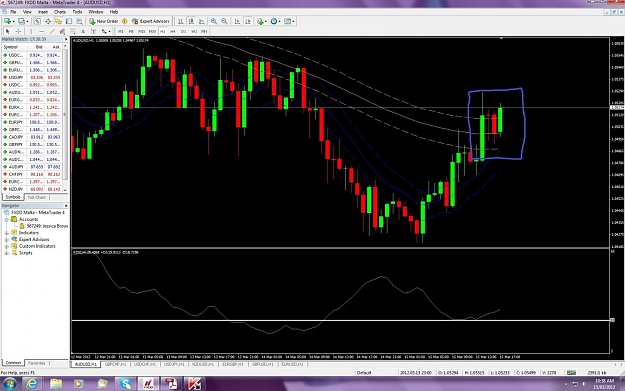This screenshot has width=625, height=391.
Task: Click the New Chart toolbar icon
Action: [8, 21]
